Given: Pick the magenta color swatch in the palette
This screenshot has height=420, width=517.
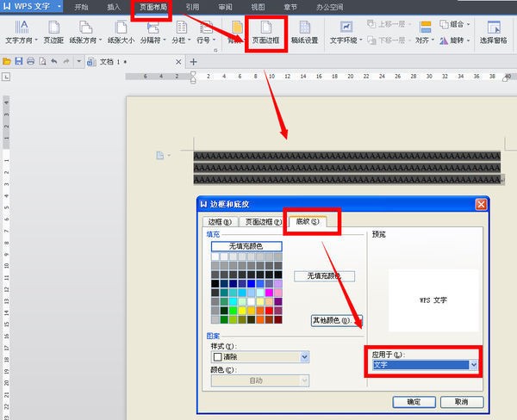Looking at the screenshot, I should 270,293.
